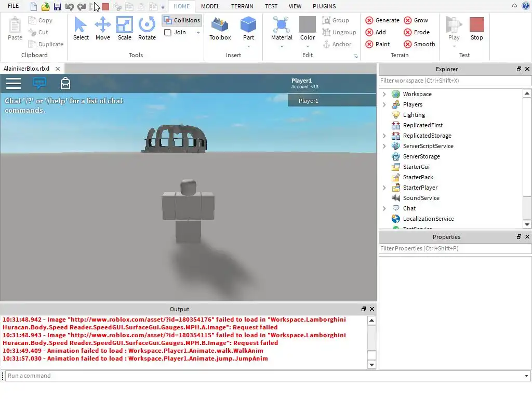This screenshot has height=399, width=532.
Task: Choose the Rotate tool
Action: [147, 29]
